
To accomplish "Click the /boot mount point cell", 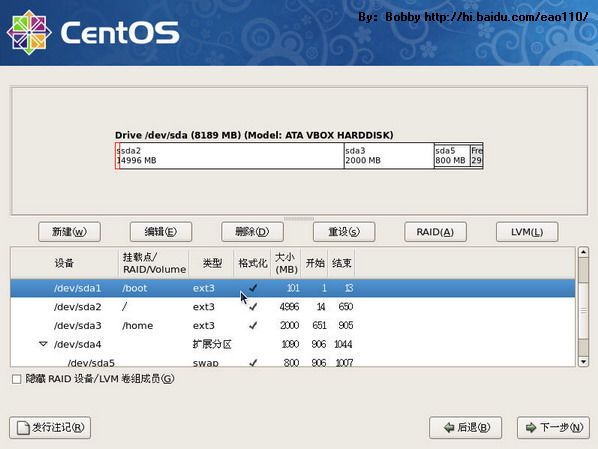I will (135, 288).
